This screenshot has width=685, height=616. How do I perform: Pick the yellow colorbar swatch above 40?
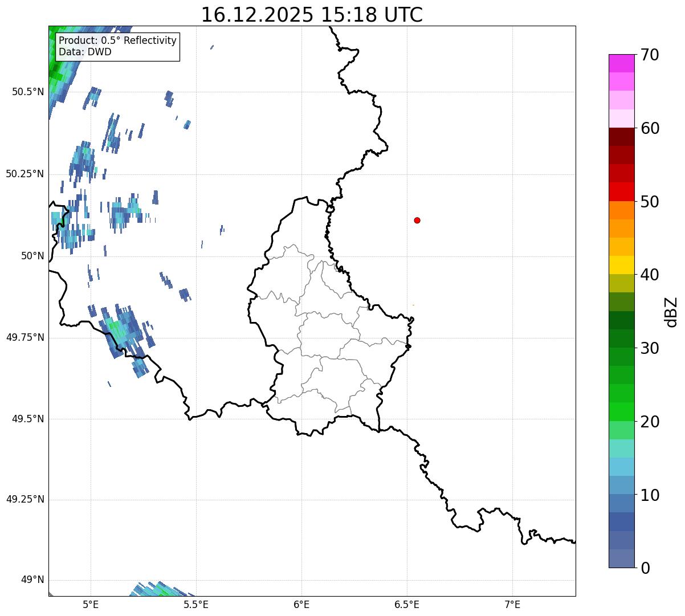(x=622, y=265)
